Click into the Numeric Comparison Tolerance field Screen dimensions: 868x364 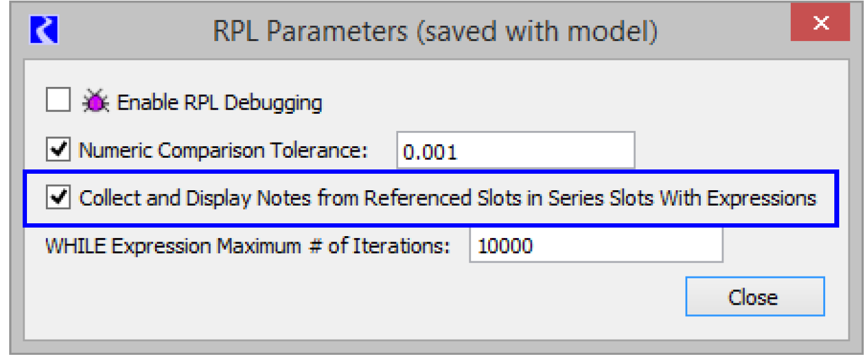[515, 151]
